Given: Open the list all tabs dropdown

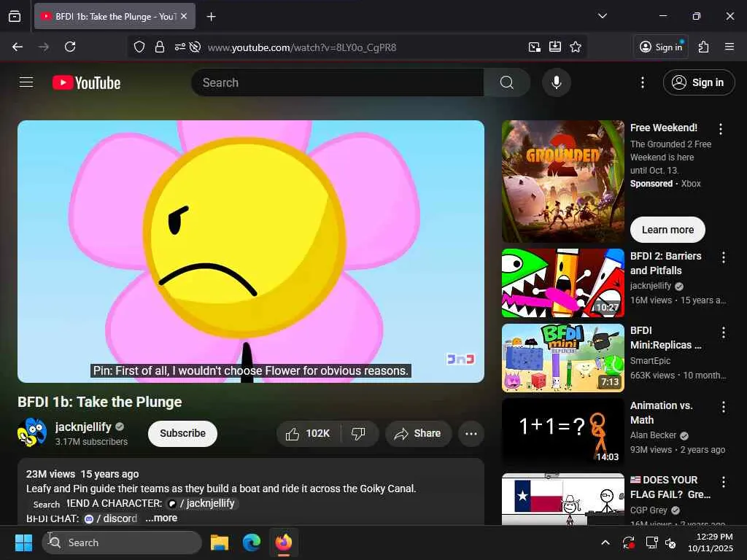Looking at the screenshot, I should click(603, 16).
